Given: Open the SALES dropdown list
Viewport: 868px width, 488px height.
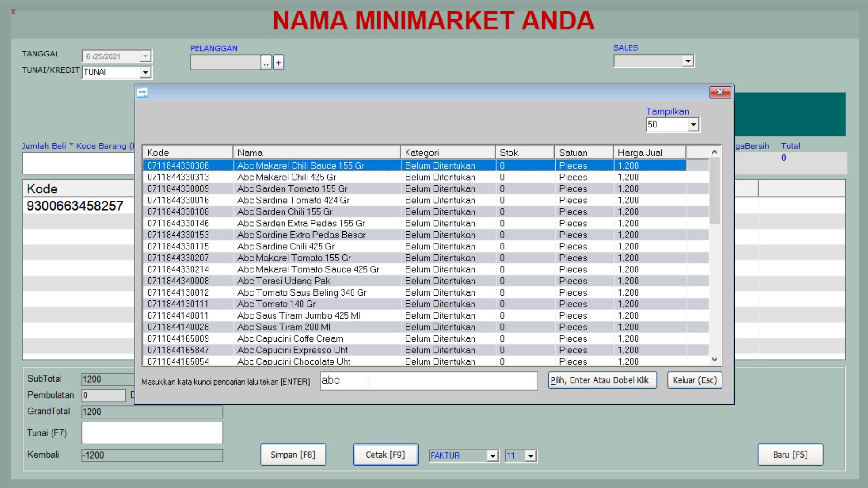Looking at the screenshot, I should pos(688,61).
